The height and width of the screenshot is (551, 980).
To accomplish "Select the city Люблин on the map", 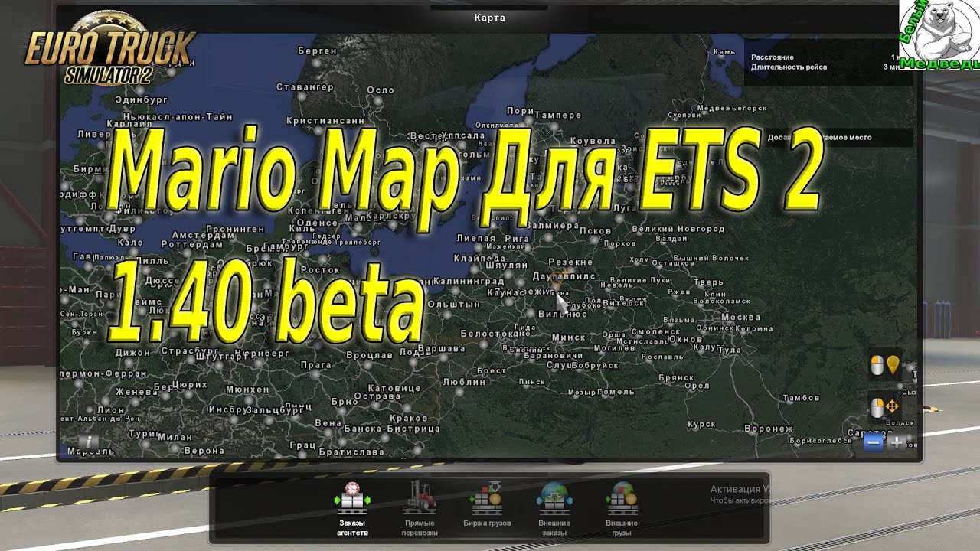I will pos(464,381).
